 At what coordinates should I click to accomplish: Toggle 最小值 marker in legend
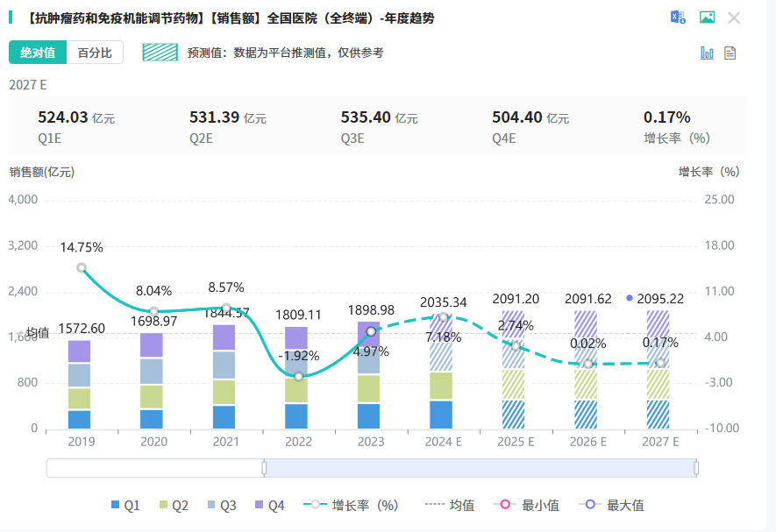[x=527, y=505]
